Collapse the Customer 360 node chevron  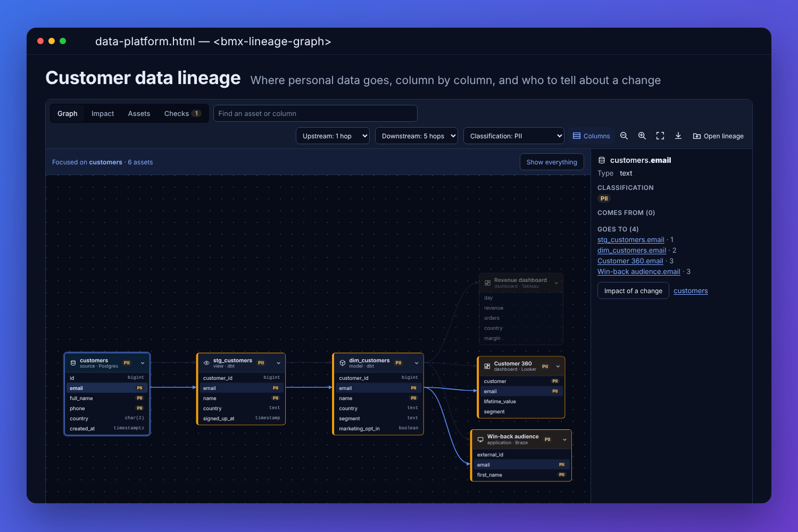coord(558,366)
